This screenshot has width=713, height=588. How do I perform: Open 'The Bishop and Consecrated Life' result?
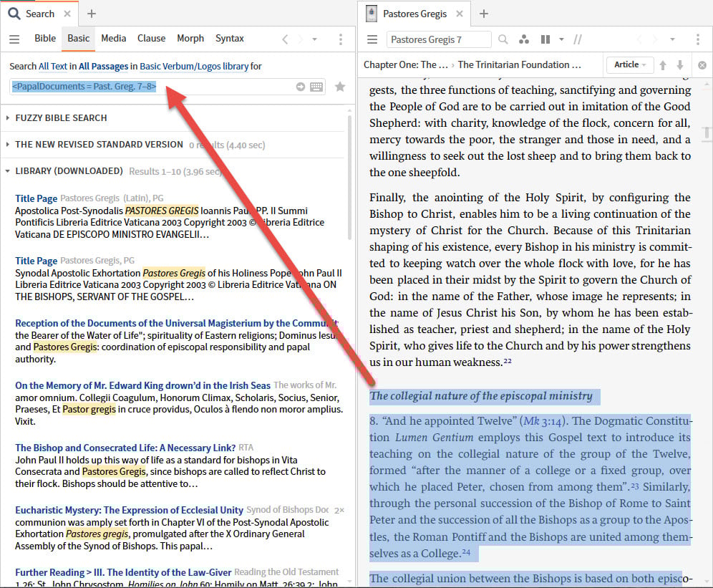coord(125,448)
